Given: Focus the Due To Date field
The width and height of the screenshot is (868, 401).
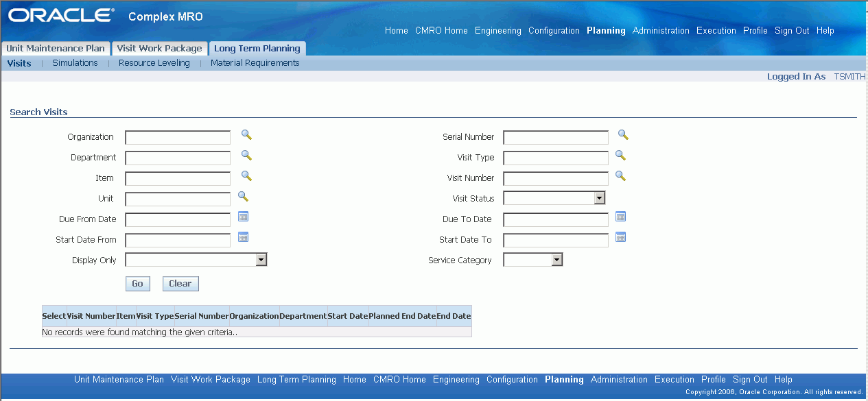Looking at the screenshot, I should pyautogui.click(x=556, y=220).
